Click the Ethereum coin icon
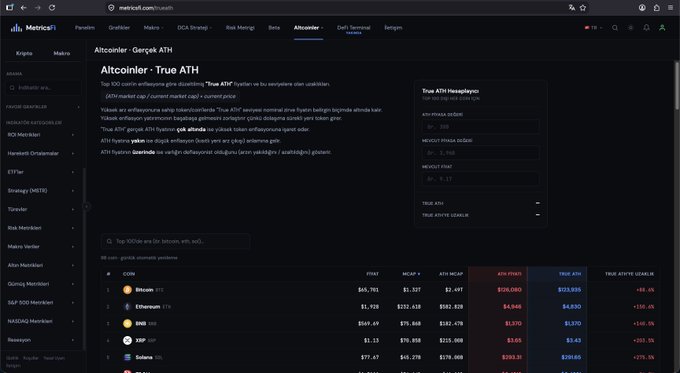This screenshot has height=373, width=680. click(x=127, y=307)
